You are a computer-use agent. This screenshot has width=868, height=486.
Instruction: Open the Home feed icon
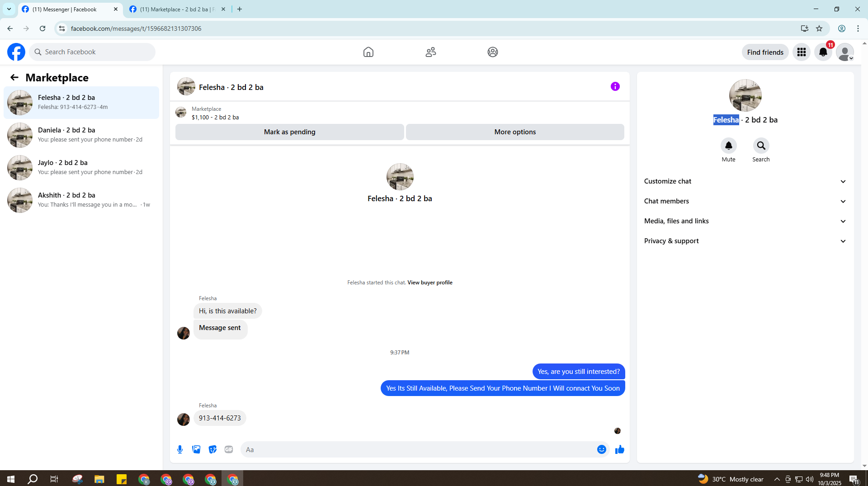[368, 52]
